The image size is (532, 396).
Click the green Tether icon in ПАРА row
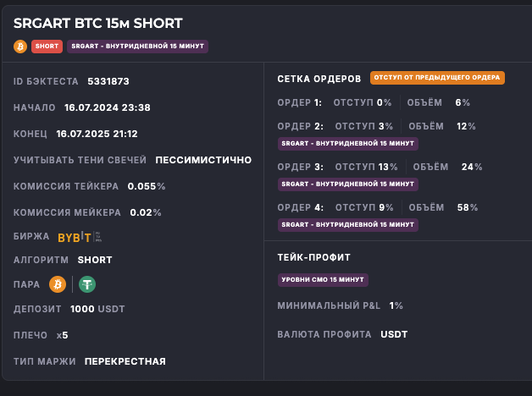(87, 284)
